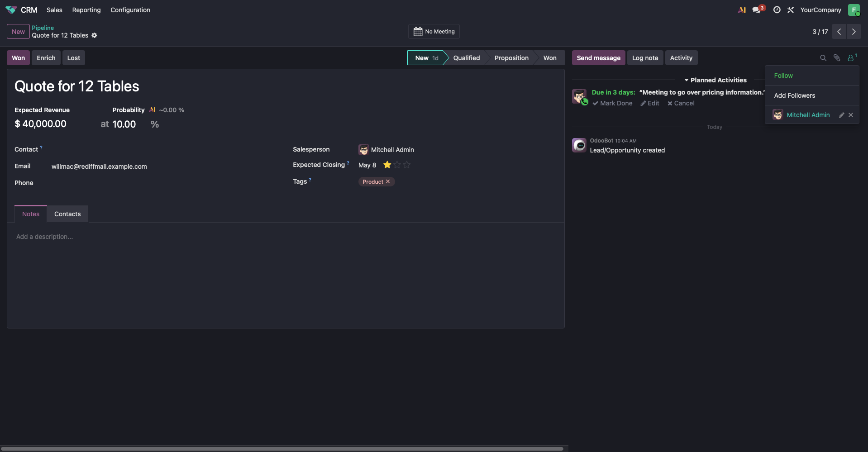
Task: Set priority to three stars
Action: point(407,165)
